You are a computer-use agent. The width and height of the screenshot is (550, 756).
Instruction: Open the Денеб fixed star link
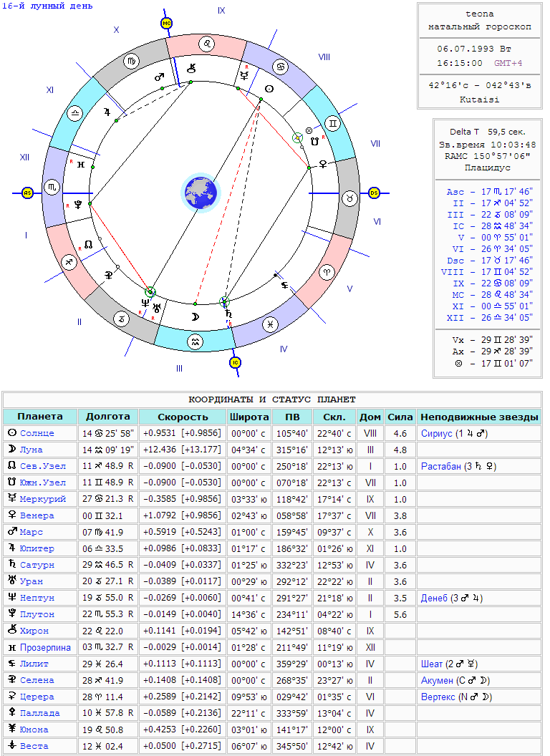coord(434,598)
